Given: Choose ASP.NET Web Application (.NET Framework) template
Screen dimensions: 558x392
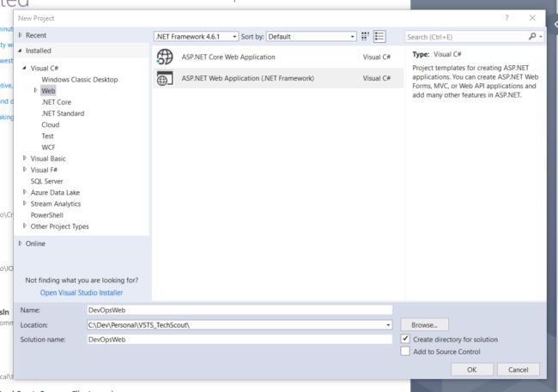Looking at the screenshot, I should click(279, 78).
